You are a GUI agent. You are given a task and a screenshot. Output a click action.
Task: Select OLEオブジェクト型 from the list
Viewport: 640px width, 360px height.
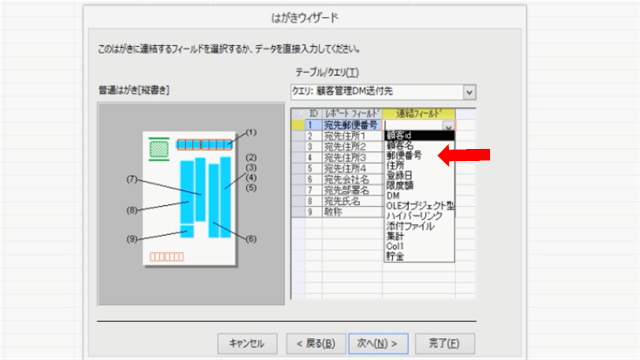[420, 206]
